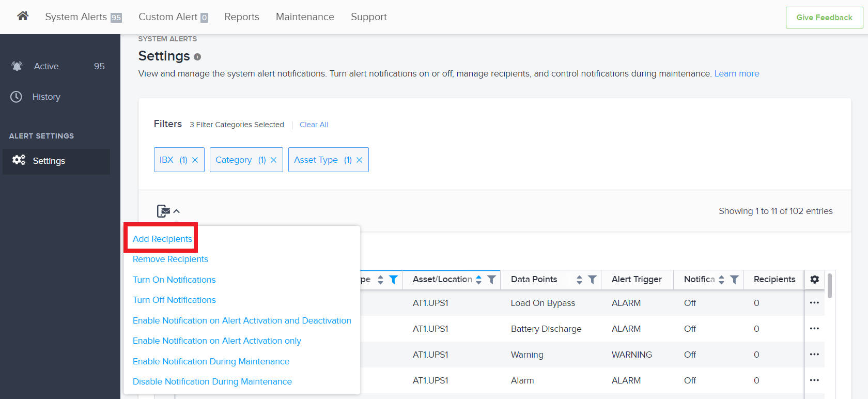The image size is (868, 399).
Task: Click Clear All filters link
Action: click(x=314, y=125)
